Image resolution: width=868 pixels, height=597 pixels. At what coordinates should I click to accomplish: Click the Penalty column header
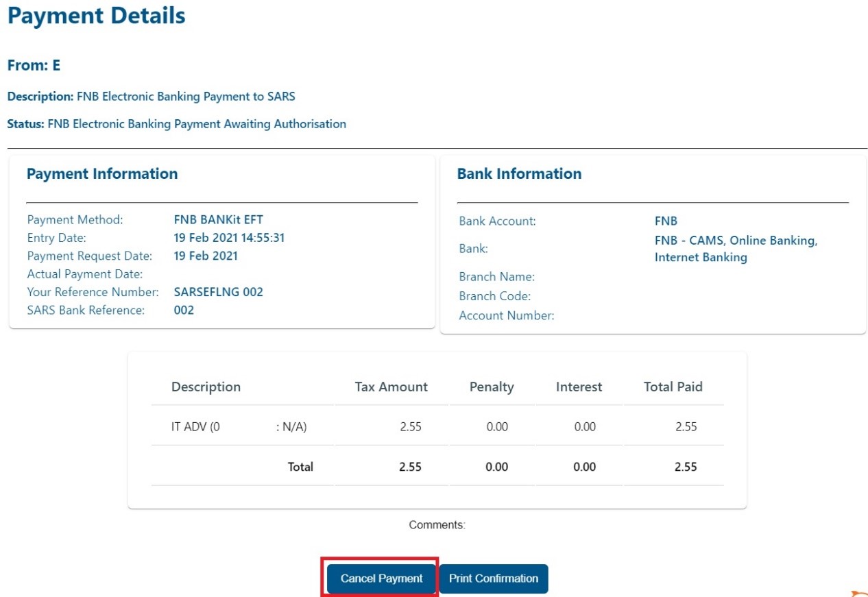point(491,387)
